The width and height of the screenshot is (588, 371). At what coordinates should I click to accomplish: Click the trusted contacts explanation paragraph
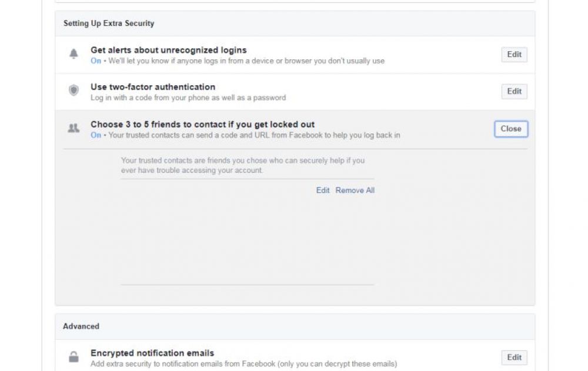242,165
